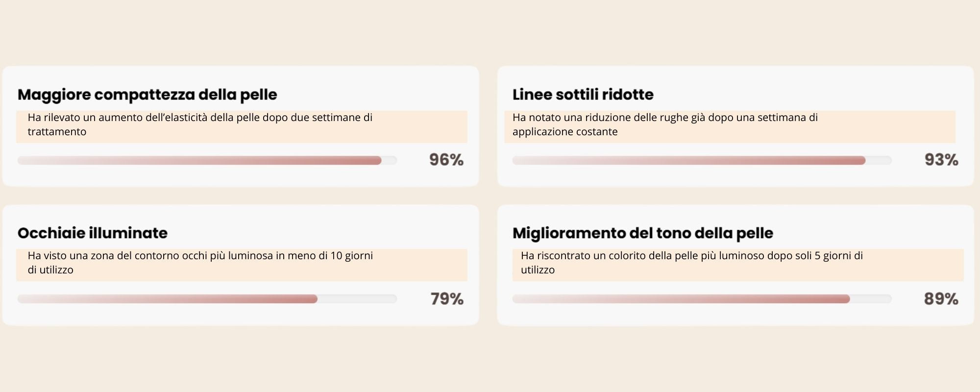The image size is (980, 392).
Task: Click the unfilled end of the 79% bar
Action: 357,299
